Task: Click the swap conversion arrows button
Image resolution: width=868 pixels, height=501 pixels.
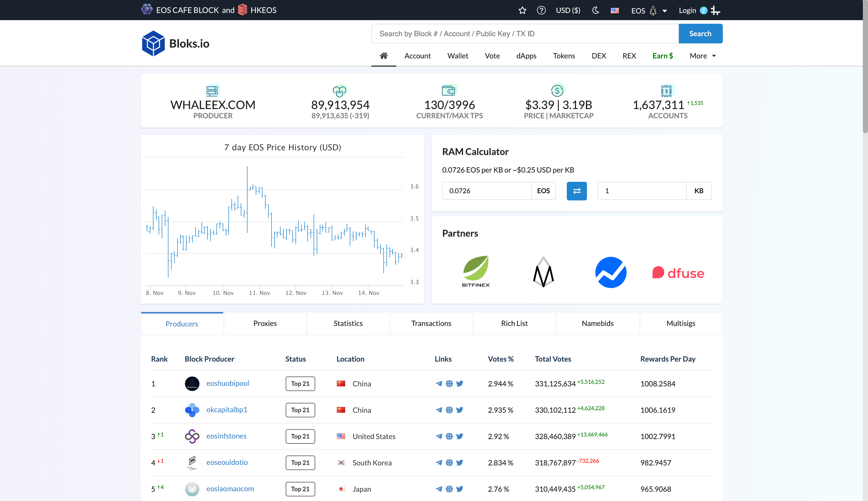Action: coord(577,191)
